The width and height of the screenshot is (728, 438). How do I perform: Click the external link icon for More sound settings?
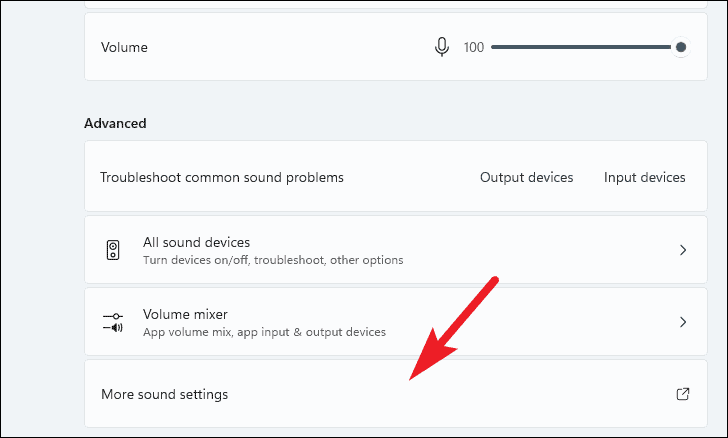682,394
